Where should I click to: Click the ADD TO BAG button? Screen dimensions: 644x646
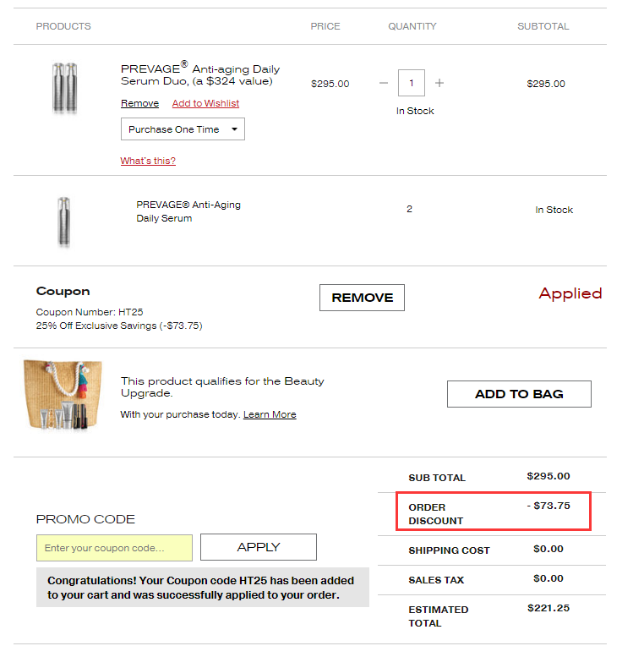pos(519,394)
